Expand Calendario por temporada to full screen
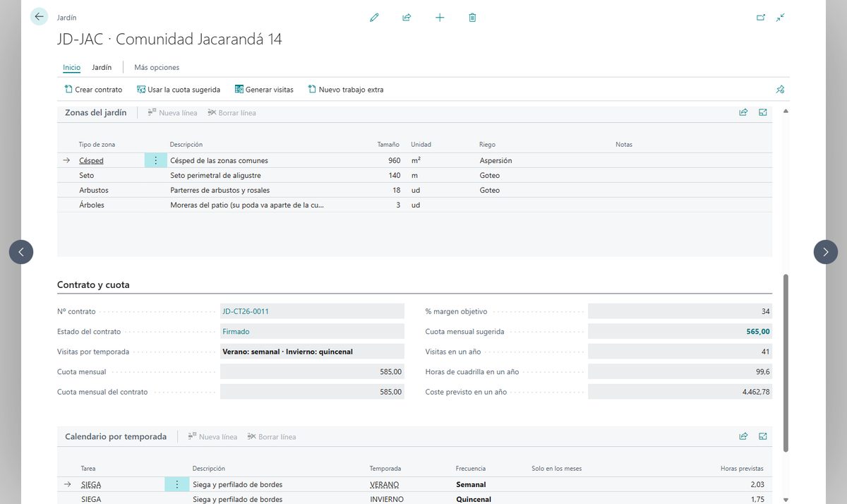Image resolution: width=847 pixels, height=504 pixels. point(763,436)
